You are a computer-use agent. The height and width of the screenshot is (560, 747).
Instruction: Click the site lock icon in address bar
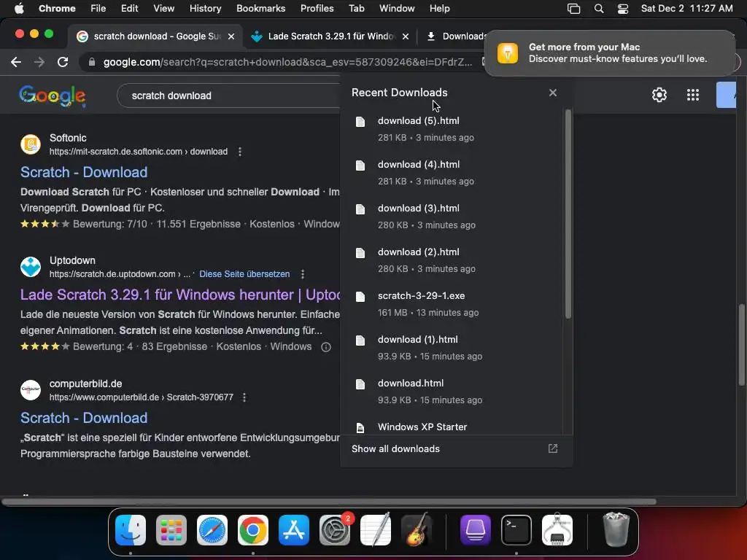(92, 62)
